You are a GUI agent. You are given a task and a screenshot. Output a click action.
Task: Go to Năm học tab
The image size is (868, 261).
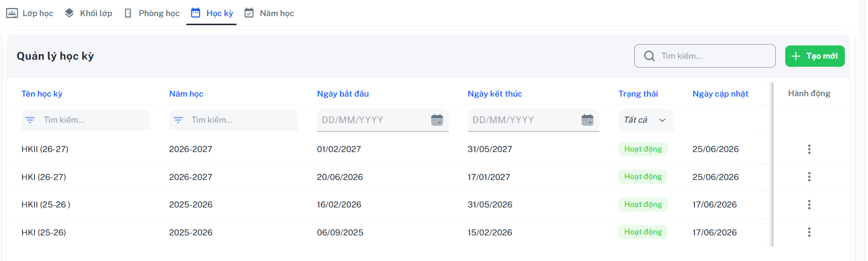[269, 13]
